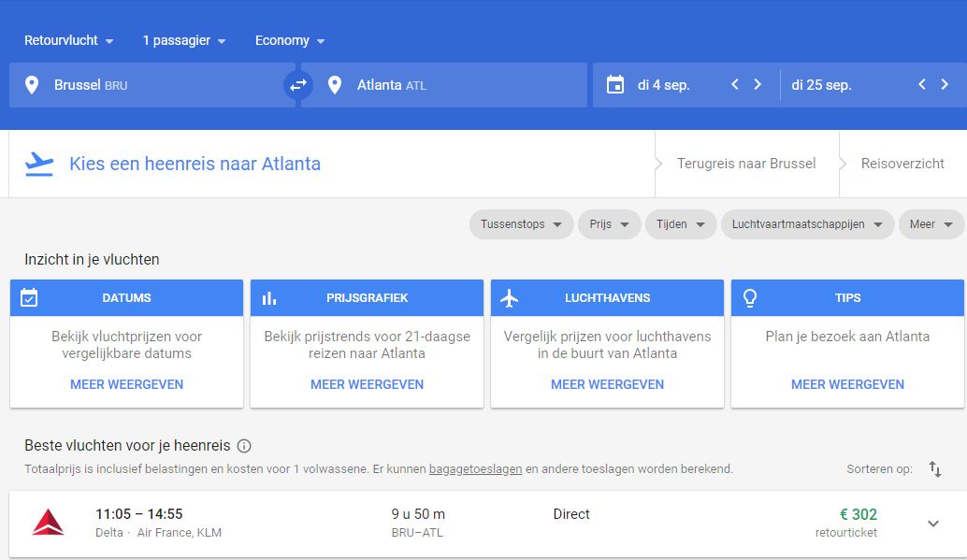Go to next departure date
This screenshot has width=967, height=560.
[x=758, y=84]
